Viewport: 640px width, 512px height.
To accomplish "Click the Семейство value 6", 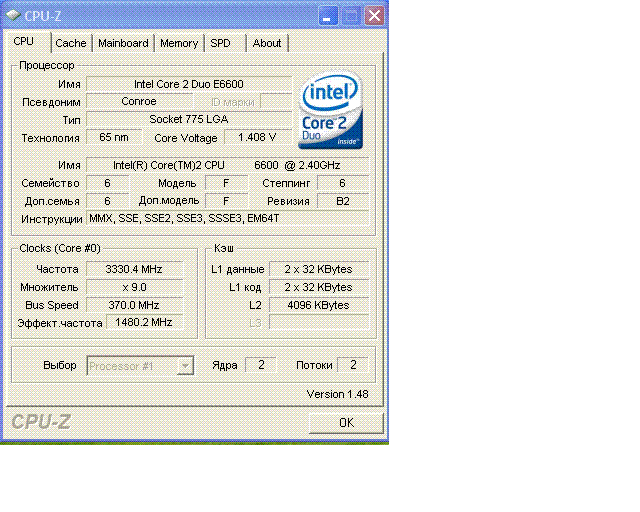I will click(x=107, y=183).
